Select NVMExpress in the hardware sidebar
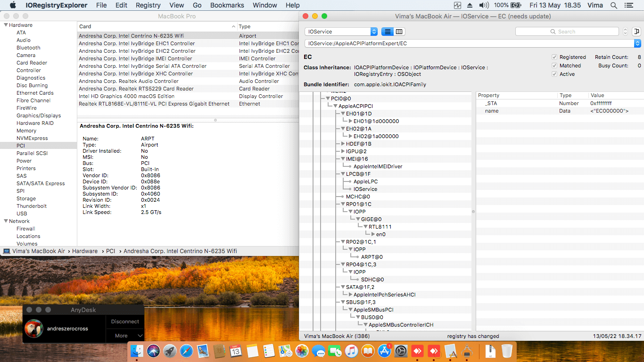The height and width of the screenshot is (362, 644). [32, 138]
